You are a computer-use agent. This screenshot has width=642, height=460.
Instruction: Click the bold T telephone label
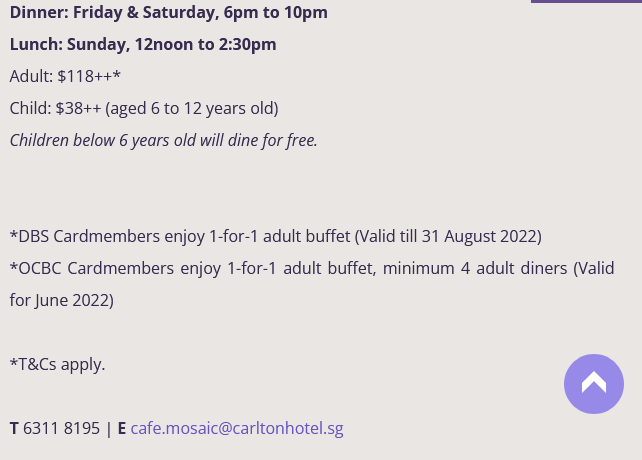[x=14, y=428]
